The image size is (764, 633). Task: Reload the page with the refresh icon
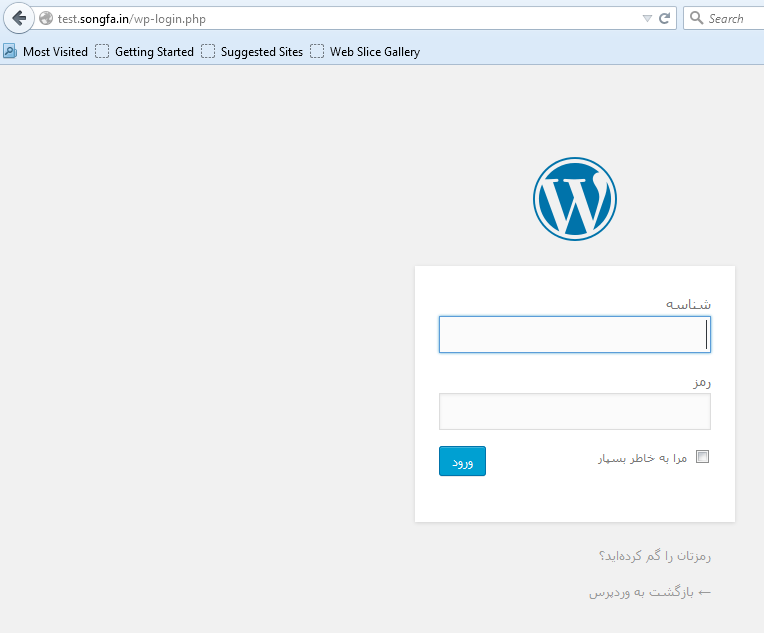664,19
